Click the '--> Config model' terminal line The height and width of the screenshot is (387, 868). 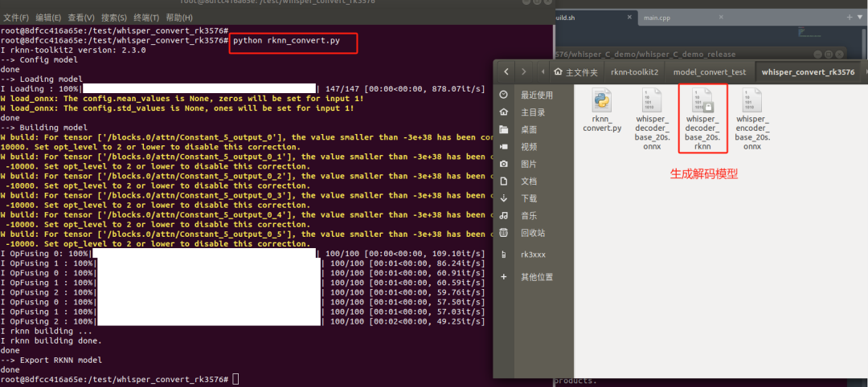(39, 60)
